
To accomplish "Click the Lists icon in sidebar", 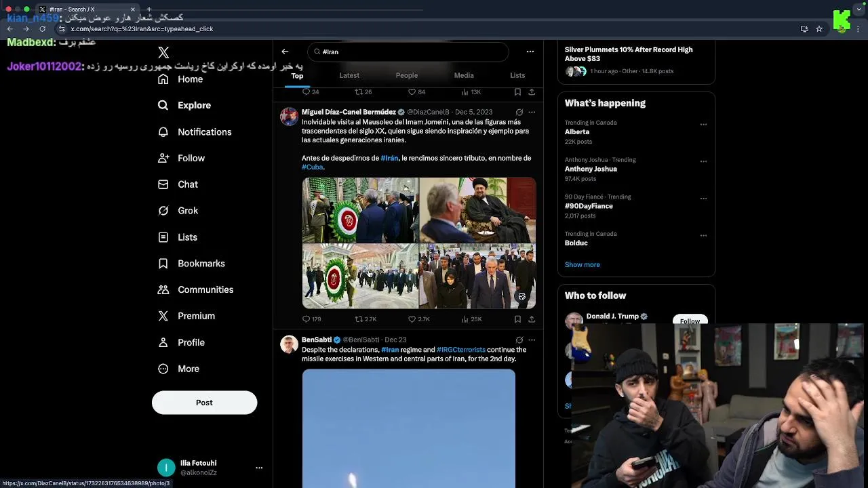I will click(163, 237).
